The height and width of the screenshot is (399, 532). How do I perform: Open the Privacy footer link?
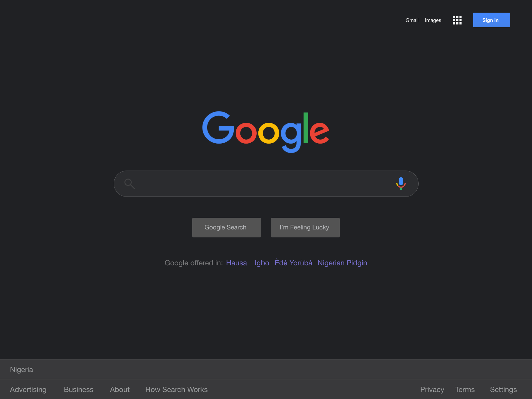tap(432, 390)
